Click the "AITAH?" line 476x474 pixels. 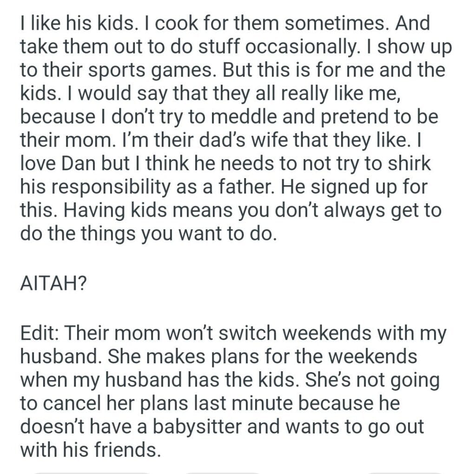pyautogui.click(x=53, y=284)
